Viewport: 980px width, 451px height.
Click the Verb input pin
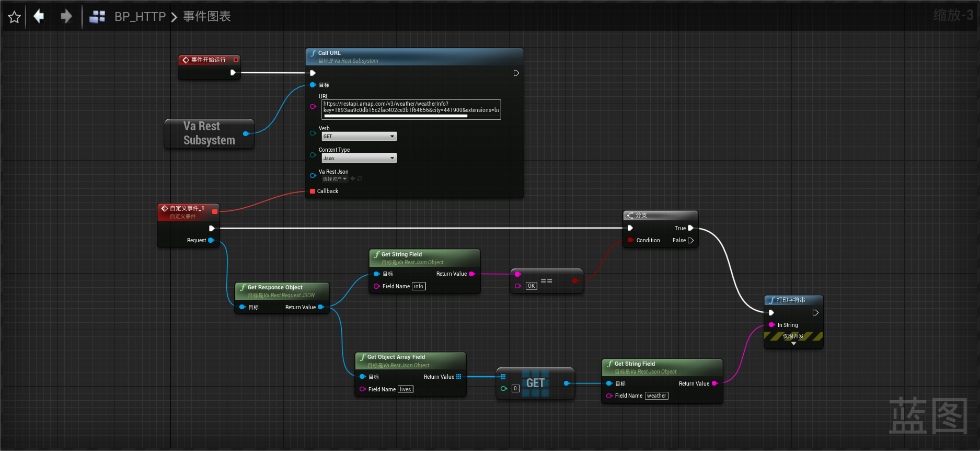point(313,133)
